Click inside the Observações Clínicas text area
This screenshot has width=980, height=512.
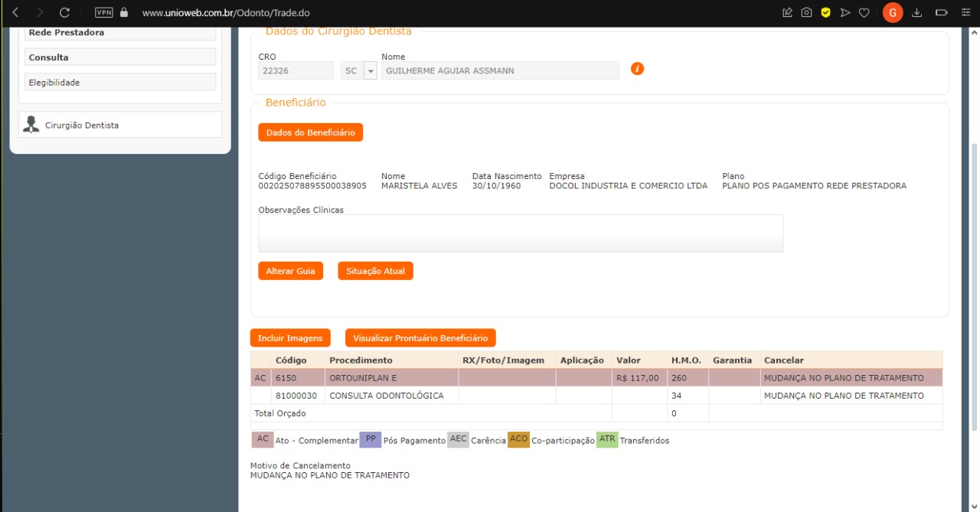(521, 233)
